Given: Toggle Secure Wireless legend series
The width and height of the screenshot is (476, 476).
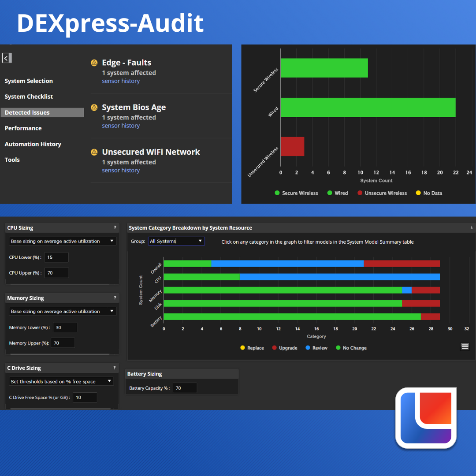Looking at the screenshot, I should coord(296,193).
